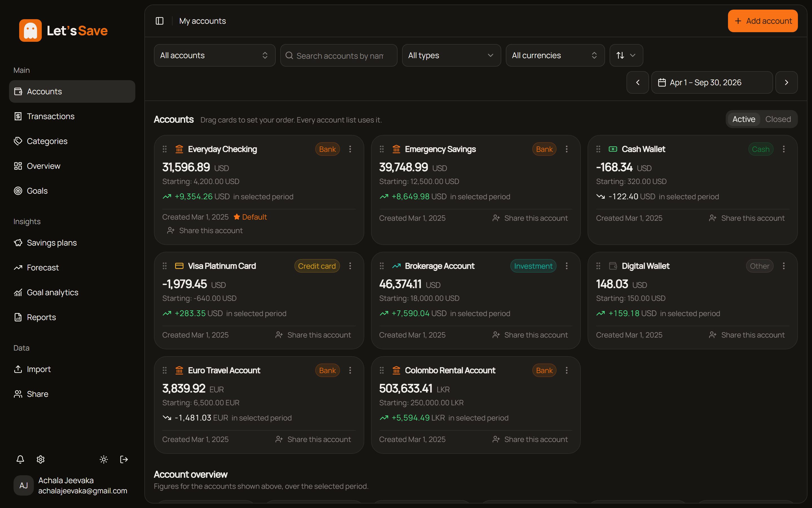The image size is (812, 508).
Task: Click Euro Travel Account drag handle
Action: (165, 370)
